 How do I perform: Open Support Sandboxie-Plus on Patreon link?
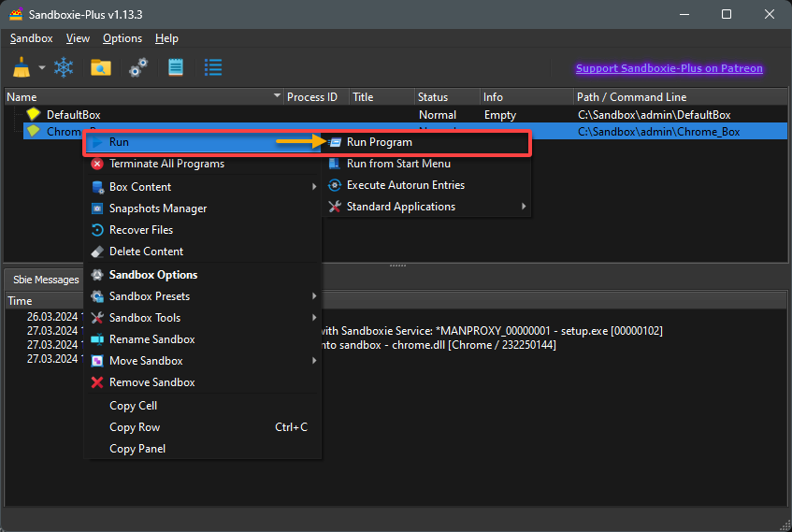670,68
